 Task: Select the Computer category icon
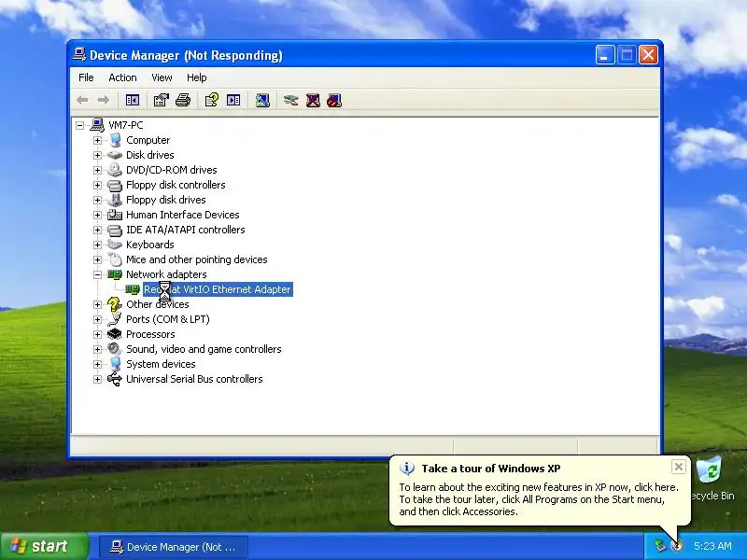click(x=115, y=140)
